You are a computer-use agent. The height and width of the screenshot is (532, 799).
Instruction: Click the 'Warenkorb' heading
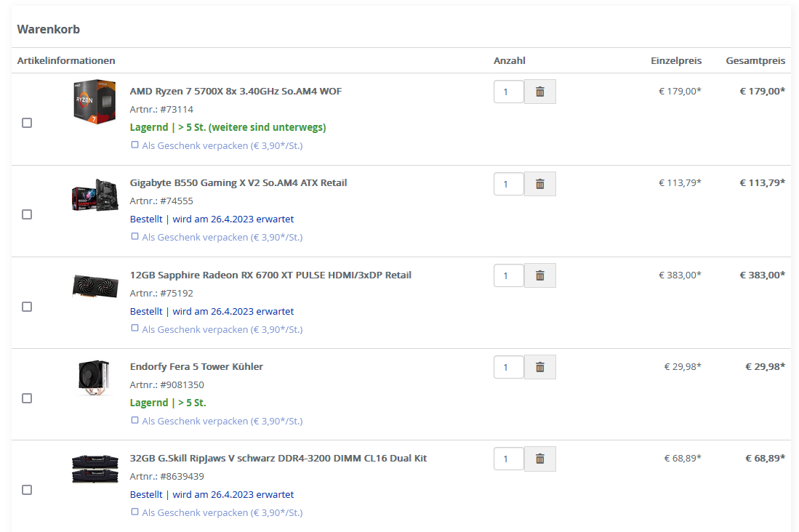click(49, 30)
